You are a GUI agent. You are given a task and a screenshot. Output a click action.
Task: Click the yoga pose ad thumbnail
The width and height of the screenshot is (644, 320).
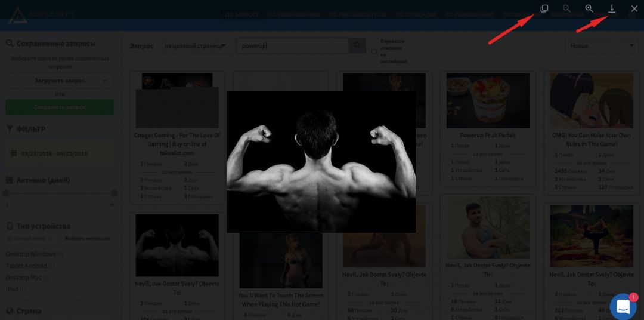pos(592,236)
